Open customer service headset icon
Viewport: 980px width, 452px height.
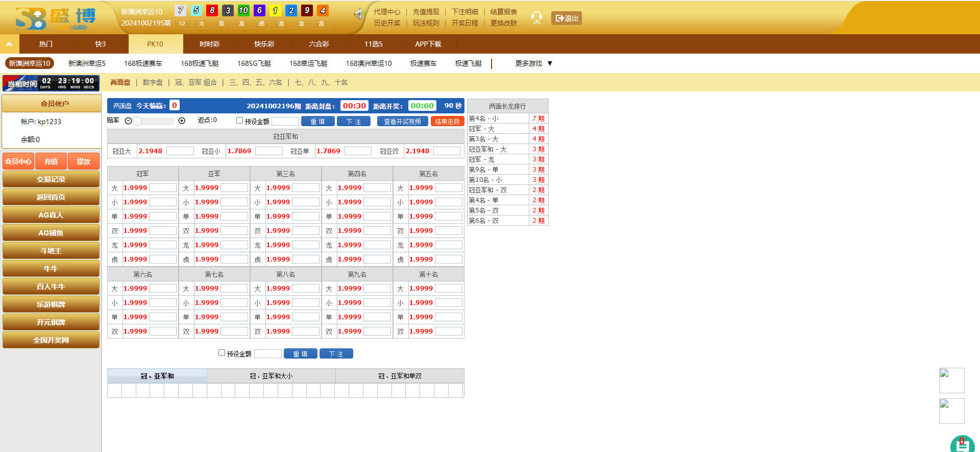[x=536, y=18]
